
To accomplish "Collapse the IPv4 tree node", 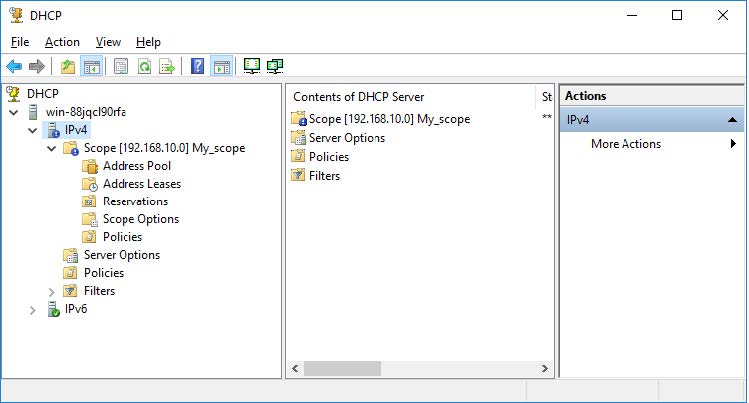I will tap(32, 130).
